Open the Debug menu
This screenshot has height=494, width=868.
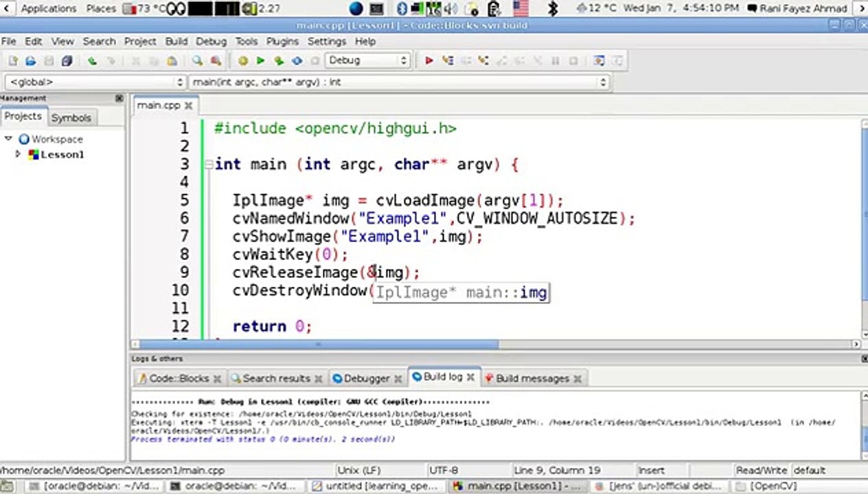coord(211,41)
